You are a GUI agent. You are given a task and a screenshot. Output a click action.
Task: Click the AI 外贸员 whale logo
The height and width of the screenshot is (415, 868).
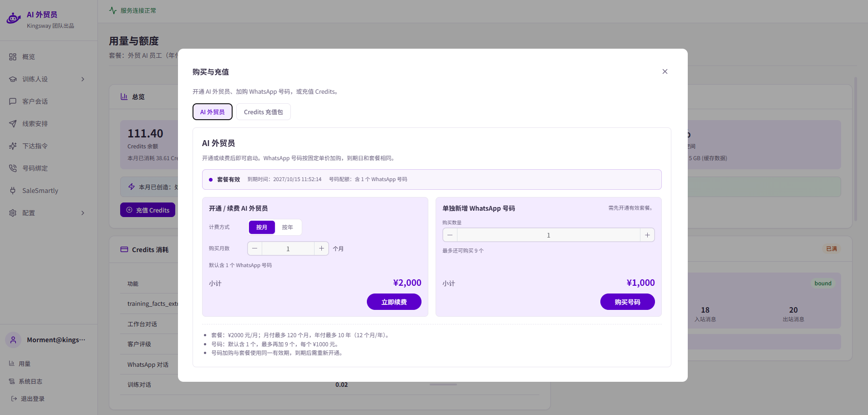coord(14,18)
